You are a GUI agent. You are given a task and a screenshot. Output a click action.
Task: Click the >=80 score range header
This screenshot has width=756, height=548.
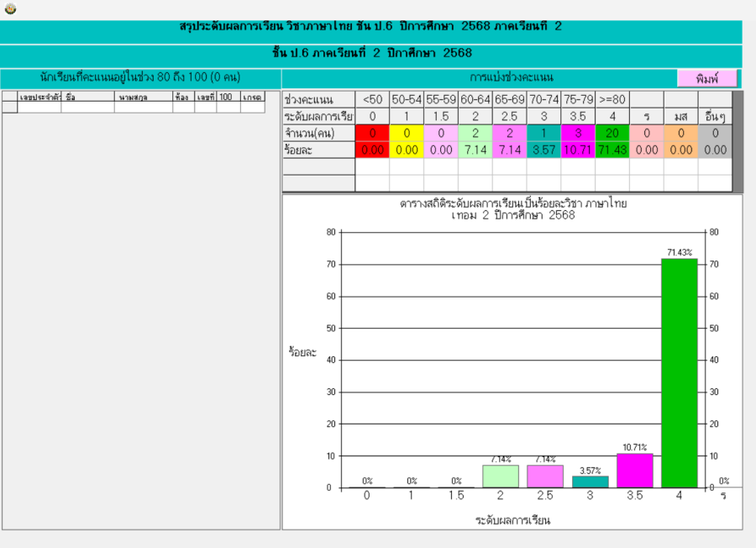pos(612,99)
